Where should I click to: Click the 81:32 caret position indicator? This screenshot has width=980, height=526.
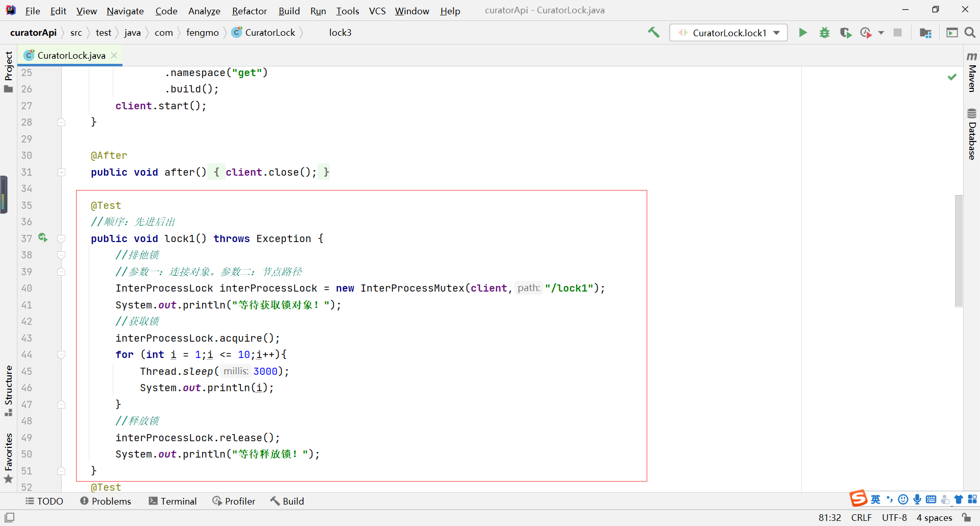click(829, 517)
